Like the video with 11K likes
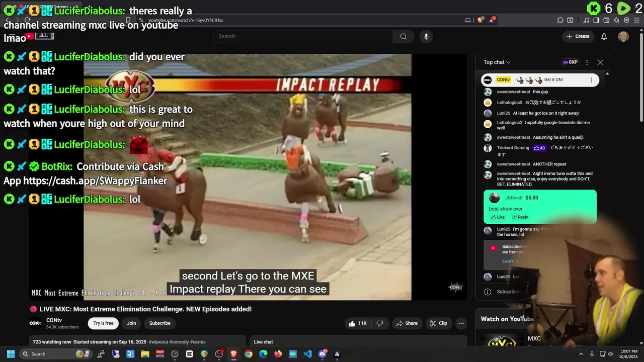 pos(358,323)
